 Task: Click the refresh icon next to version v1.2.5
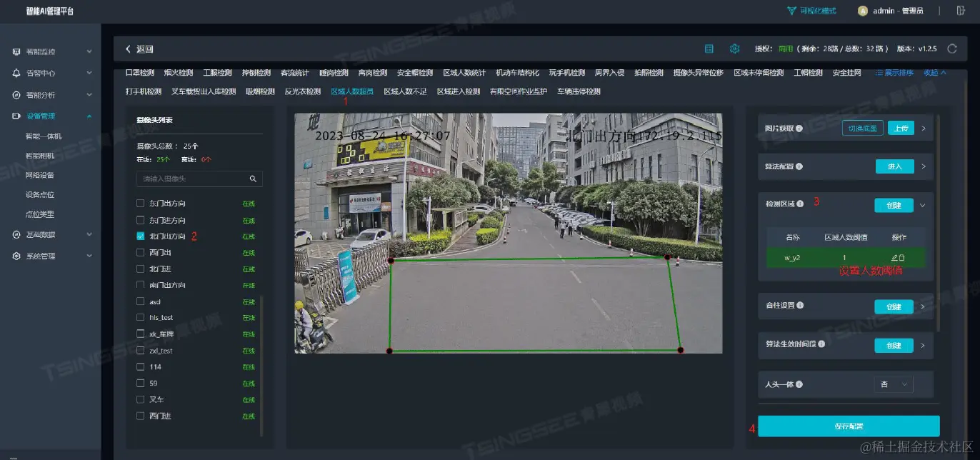point(951,49)
